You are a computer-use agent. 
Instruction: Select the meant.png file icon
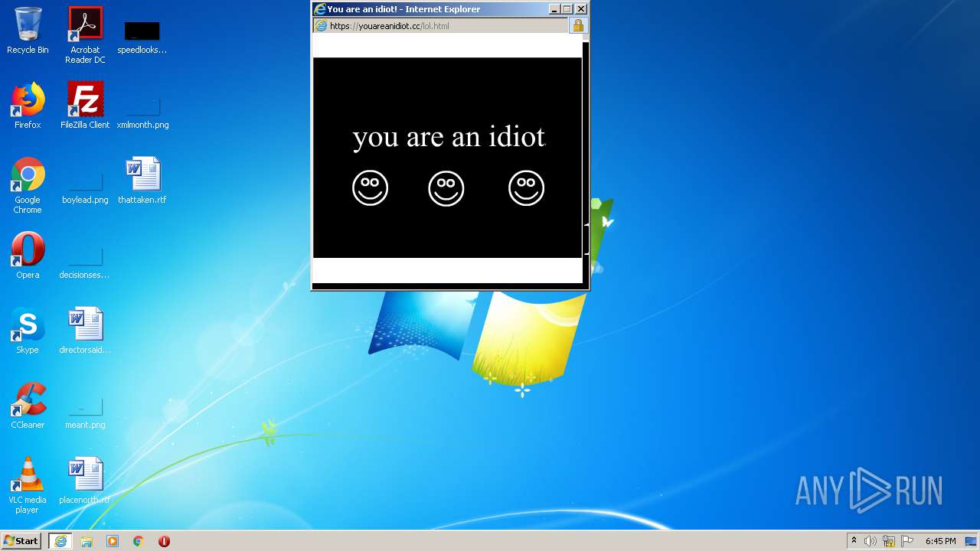click(85, 413)
